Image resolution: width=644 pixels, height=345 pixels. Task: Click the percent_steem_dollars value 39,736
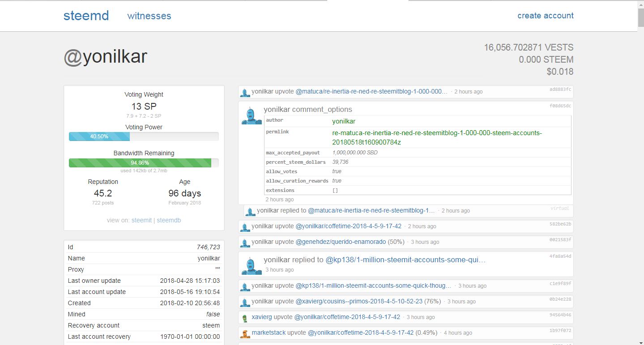[340, 162]
